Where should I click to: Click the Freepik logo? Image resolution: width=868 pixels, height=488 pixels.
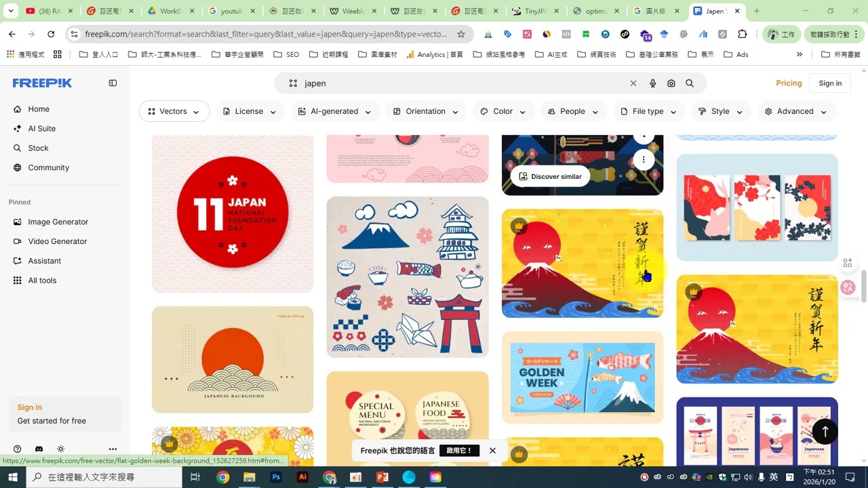tap(42, 83)
